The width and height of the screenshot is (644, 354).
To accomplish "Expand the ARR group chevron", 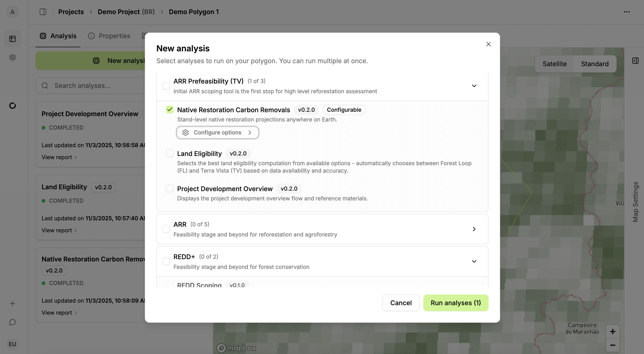I will pos(474,229).
